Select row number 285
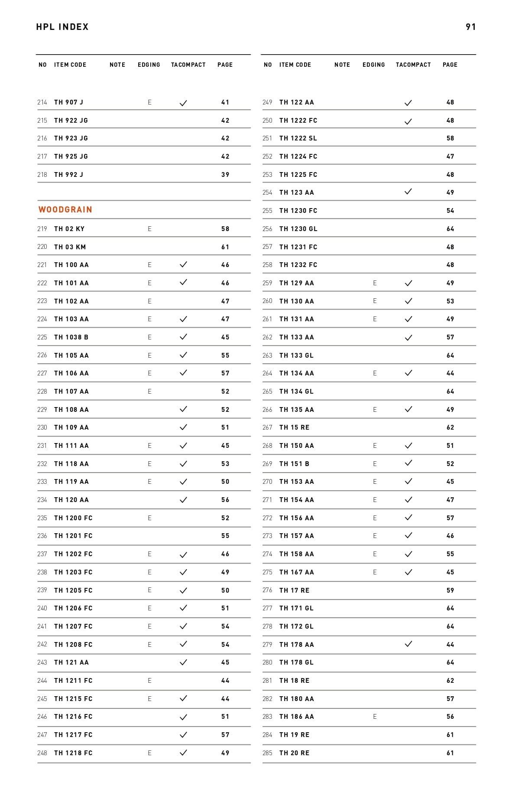Image resolution: width=512 pixels, height=812 pixels. tap(267, 753)
